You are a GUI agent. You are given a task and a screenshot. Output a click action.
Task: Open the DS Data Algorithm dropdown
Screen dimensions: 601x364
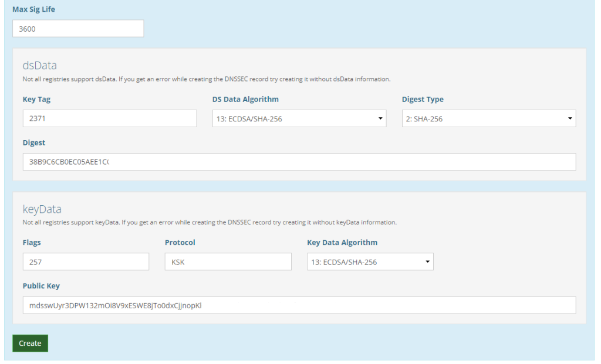click(x=299, y=118)
